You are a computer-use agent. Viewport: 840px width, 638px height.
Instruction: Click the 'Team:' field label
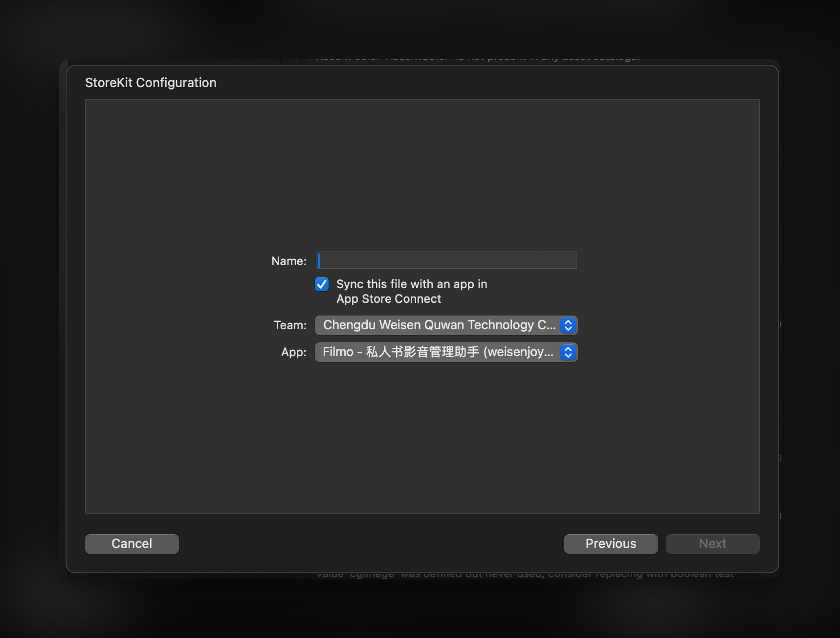pyautogui.click(x=290, y=325)
